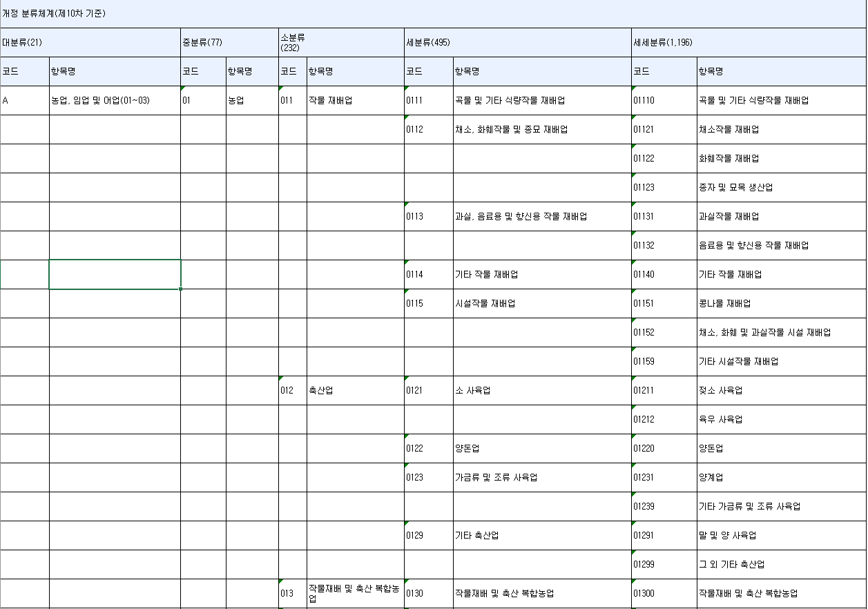
Task: Select the '육우 사육업' cell
Action: [x=782, y=419]
